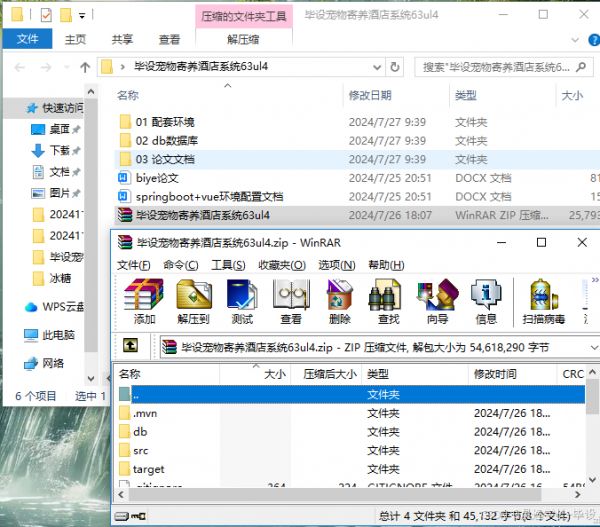Open the Favorites (收藏夹) menu in WinRAR
Image resolution: width=600 pixels, height=527 pixels.
click(281, 265)
